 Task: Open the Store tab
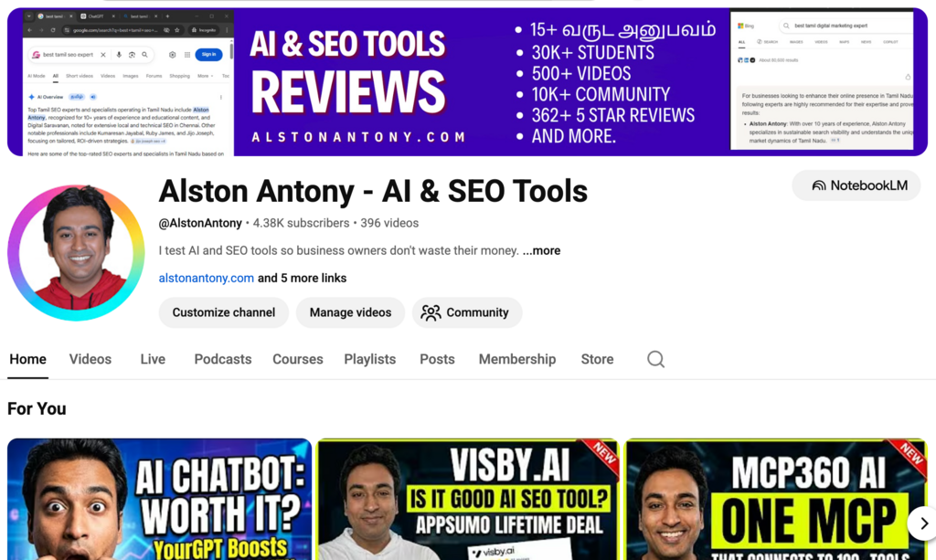597,359
